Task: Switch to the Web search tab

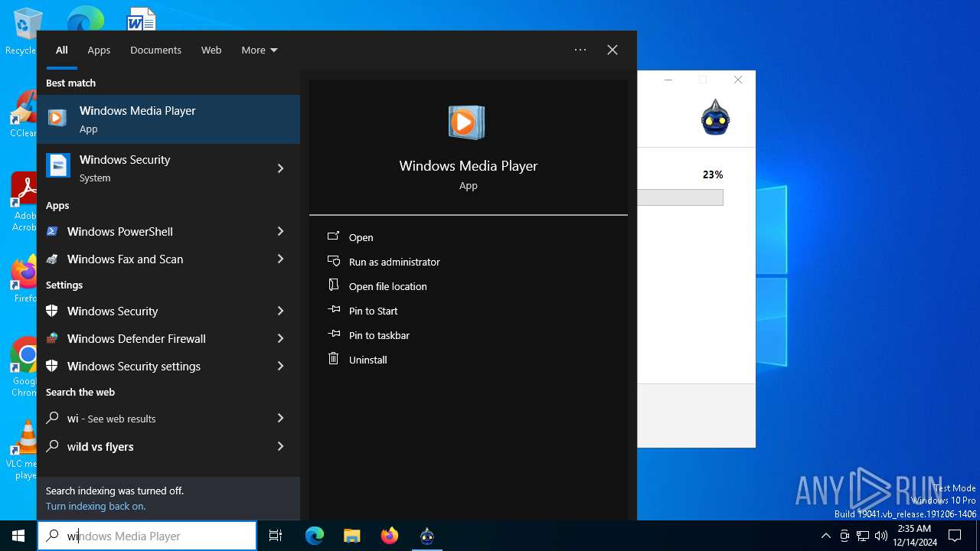Action: click(x=211, y=50)
